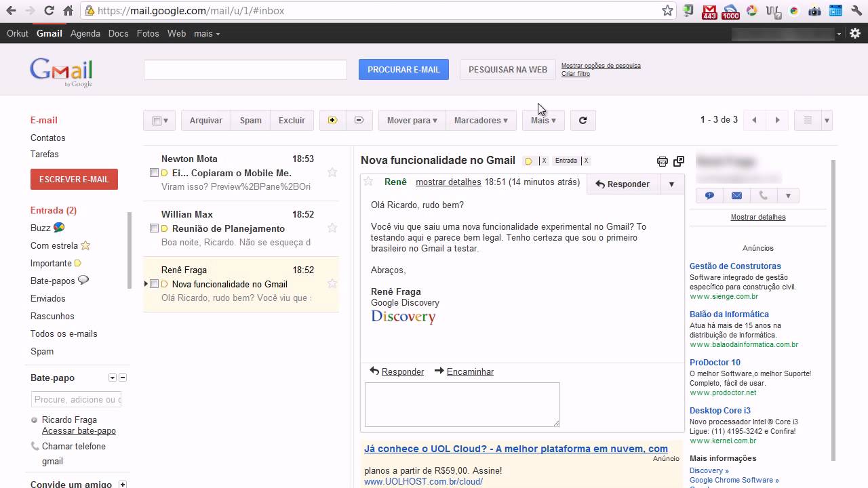Go to the next page of emails arrow
This screenshot has height=488, width=868.
(x=777, y=121)
